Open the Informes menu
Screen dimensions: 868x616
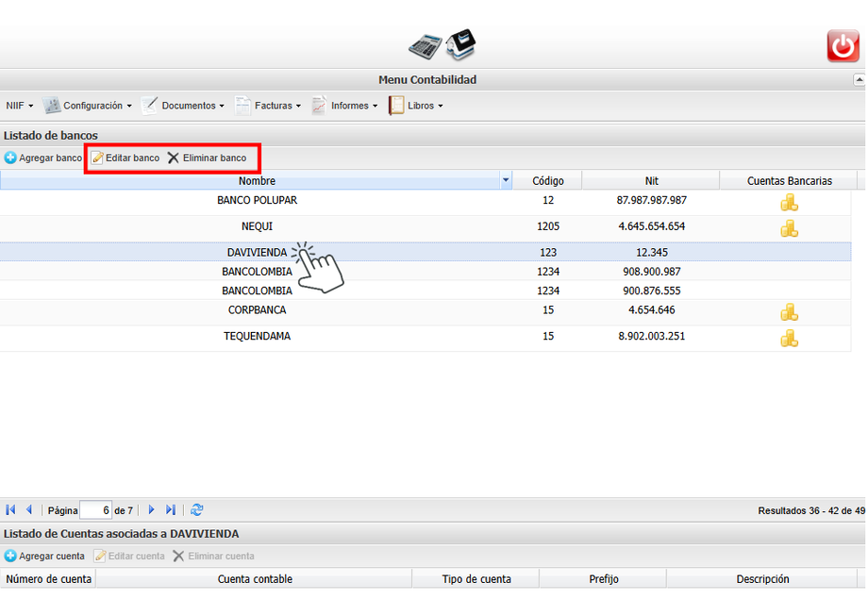coord(345,106)
